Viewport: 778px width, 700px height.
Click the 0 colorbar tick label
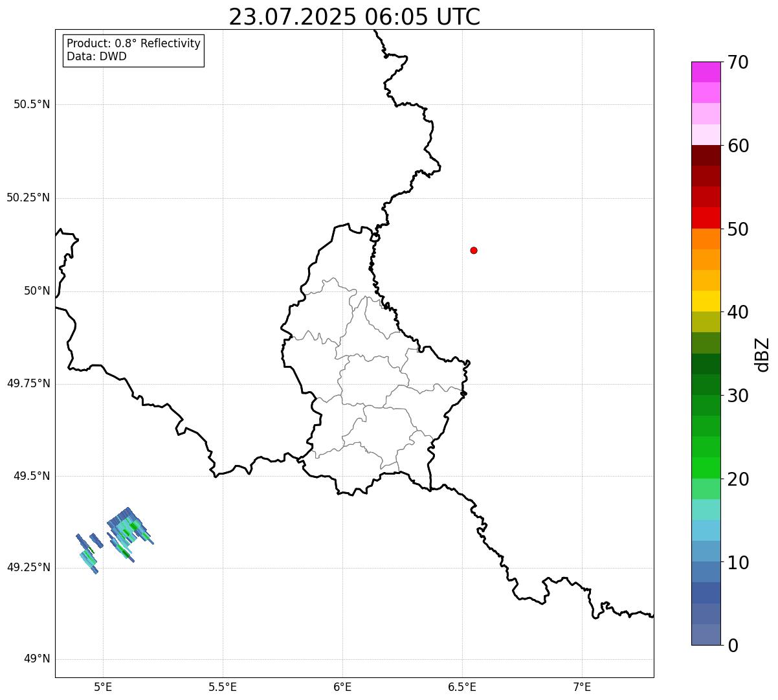point(733,646)
